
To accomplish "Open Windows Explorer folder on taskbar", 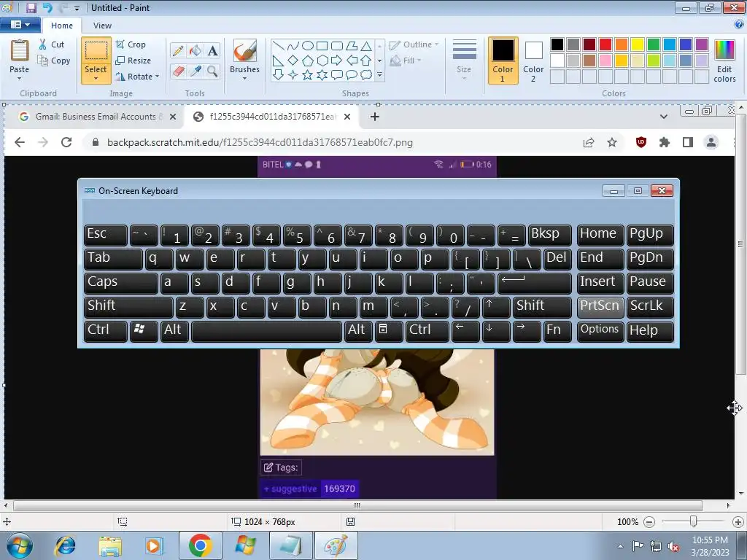I will pos(110,545).
